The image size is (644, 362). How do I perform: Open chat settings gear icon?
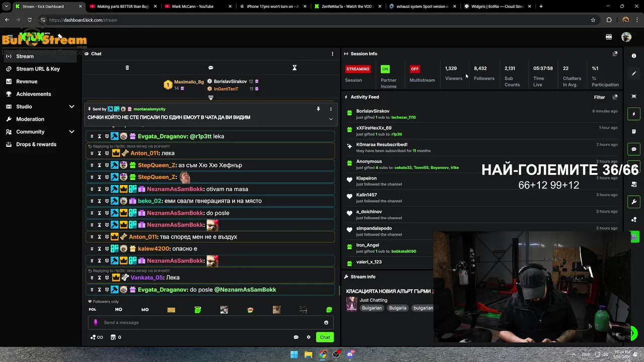coord(308,337)
